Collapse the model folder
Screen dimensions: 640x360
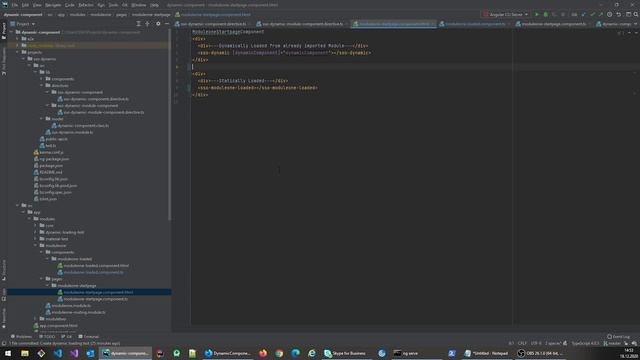point(42,119)
